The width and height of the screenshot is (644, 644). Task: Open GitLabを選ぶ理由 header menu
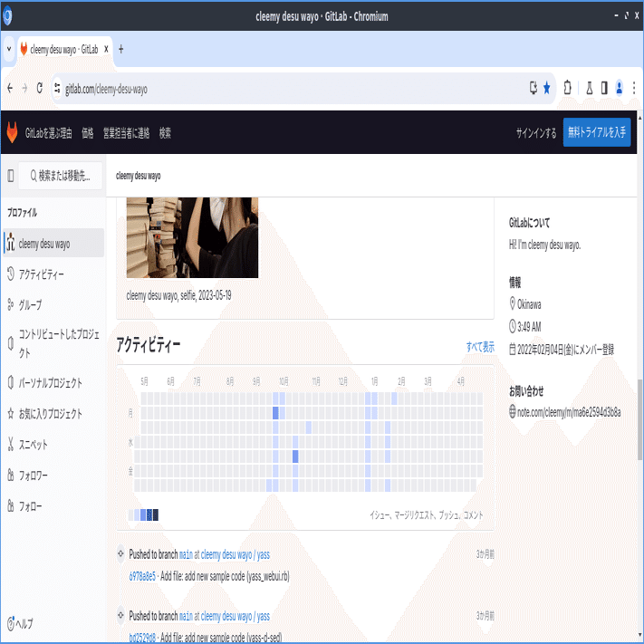coord(49,133)
